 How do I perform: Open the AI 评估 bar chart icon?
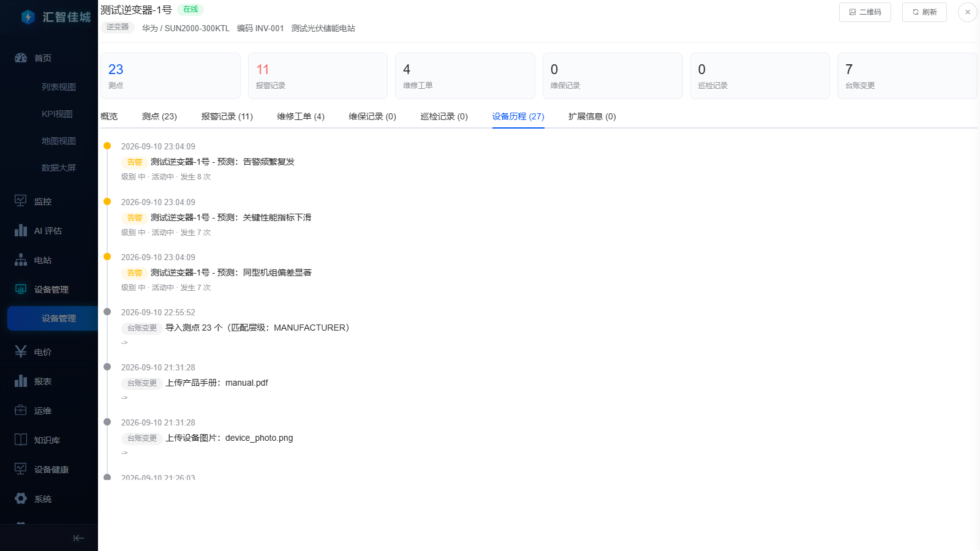(21, 230)
